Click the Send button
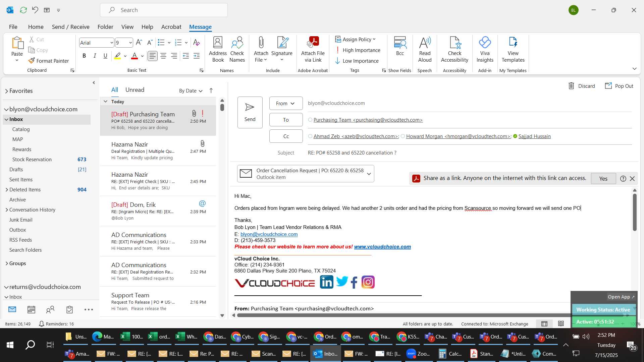Screen dimensions: 644x362 point(250,112)
